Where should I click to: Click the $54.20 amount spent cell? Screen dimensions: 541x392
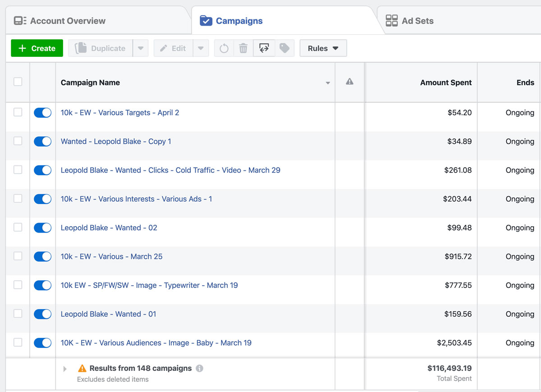[x=459, y=113]
